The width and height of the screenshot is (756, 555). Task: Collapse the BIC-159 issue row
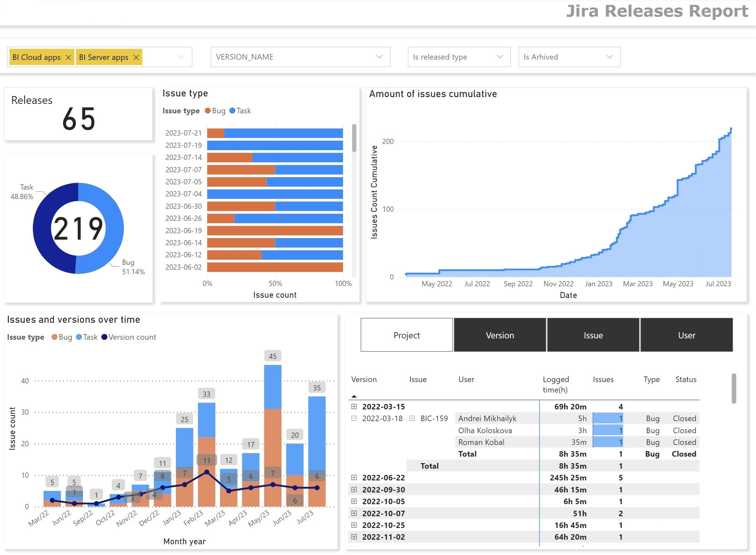pos(412,419)
